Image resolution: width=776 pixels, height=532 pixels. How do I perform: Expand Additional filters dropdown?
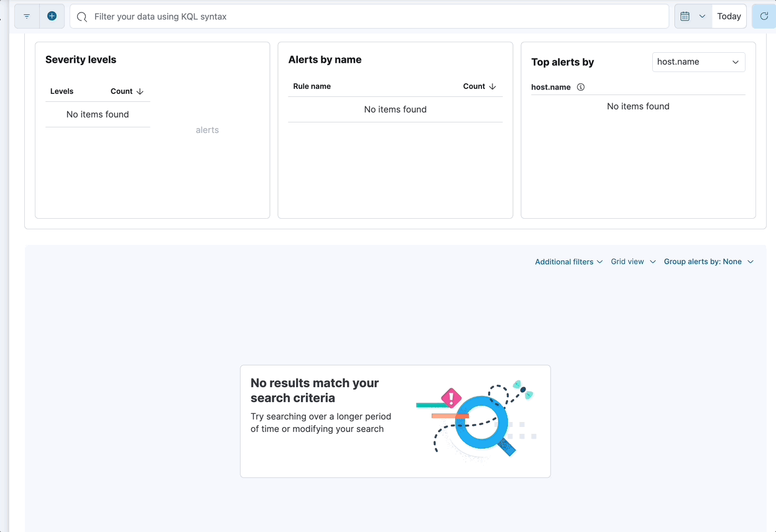pos(568,262)
